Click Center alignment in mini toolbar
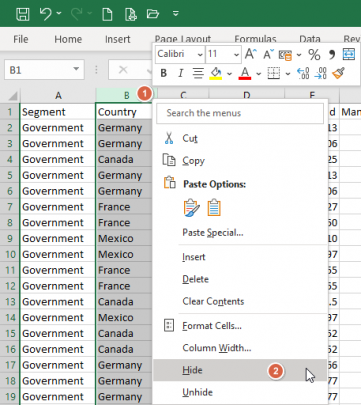This screenshot has height=405, width=361. [198, 73]
